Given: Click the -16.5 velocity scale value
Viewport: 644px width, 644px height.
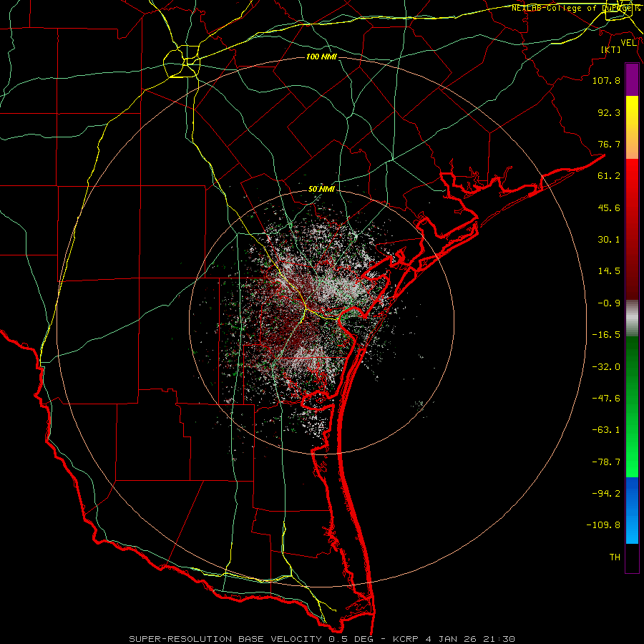Looking at the screenshot, I should click(606, 335).
